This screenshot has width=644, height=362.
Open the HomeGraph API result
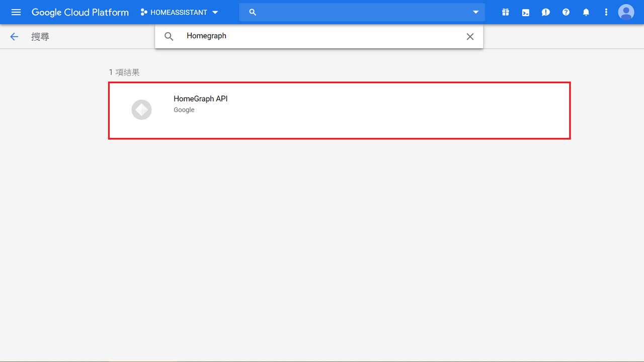(340, 110)
